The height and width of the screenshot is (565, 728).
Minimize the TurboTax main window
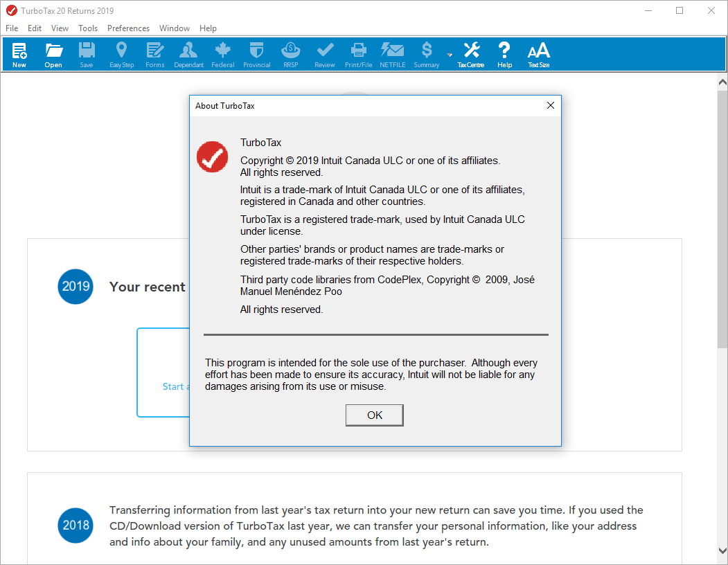(648, 10)
